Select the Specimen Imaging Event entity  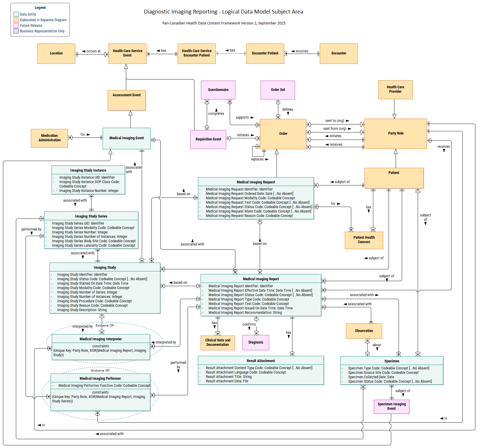[x=391, y=406]
